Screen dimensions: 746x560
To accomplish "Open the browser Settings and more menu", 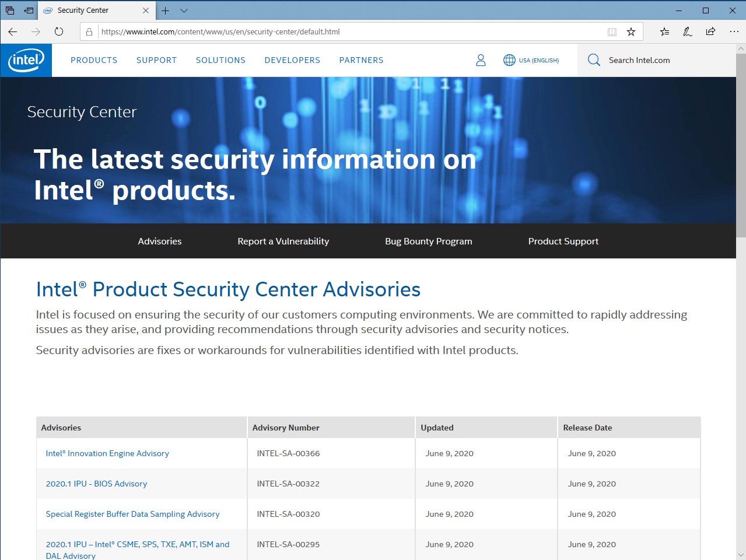I will pyautogui.click(x=734, y=32).
